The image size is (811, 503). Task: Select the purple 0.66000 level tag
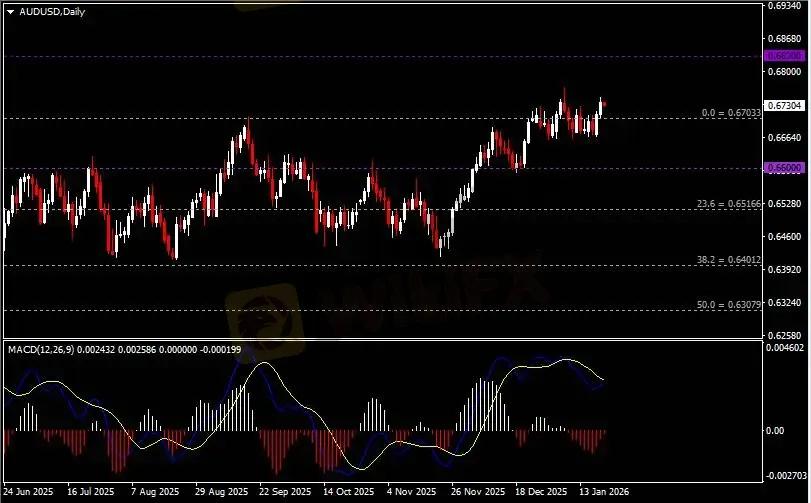point(782,169)
